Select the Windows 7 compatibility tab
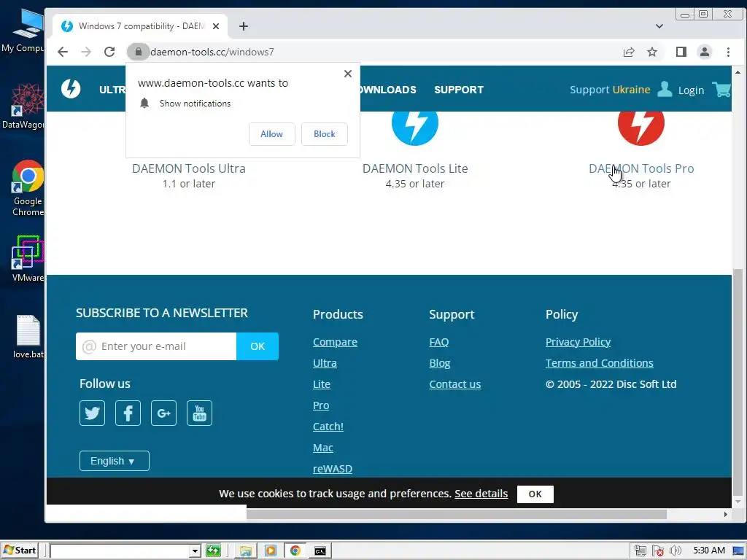The width and height of the screenshot is (747, 560). point(141,26)
